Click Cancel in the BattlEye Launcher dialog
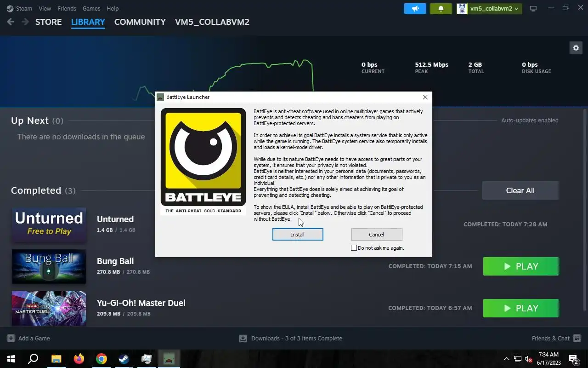The height and width of the screenshot is (368, 588). point(377,234)
